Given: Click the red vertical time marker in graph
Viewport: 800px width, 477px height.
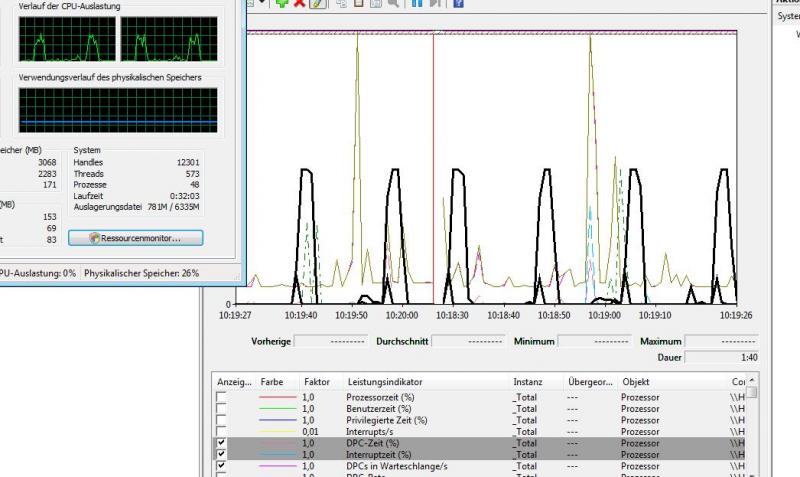Looking at the screenshot, I should [x=434, y=168].
